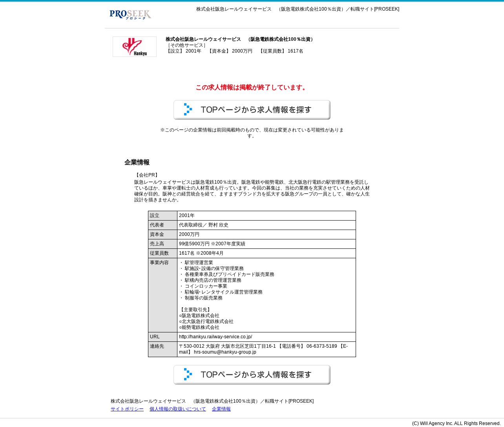This screenshot has width=504, height=427.
Task: Click the '2000万円' capital value cell
Action: pyautogui.click(x=267, y=235)
